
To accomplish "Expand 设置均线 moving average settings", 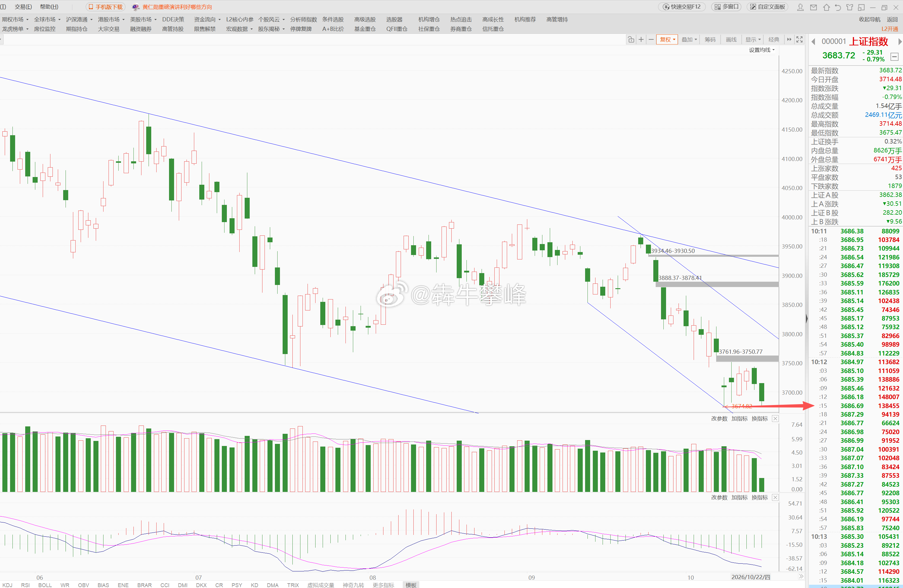I will [x=762, y=50].
